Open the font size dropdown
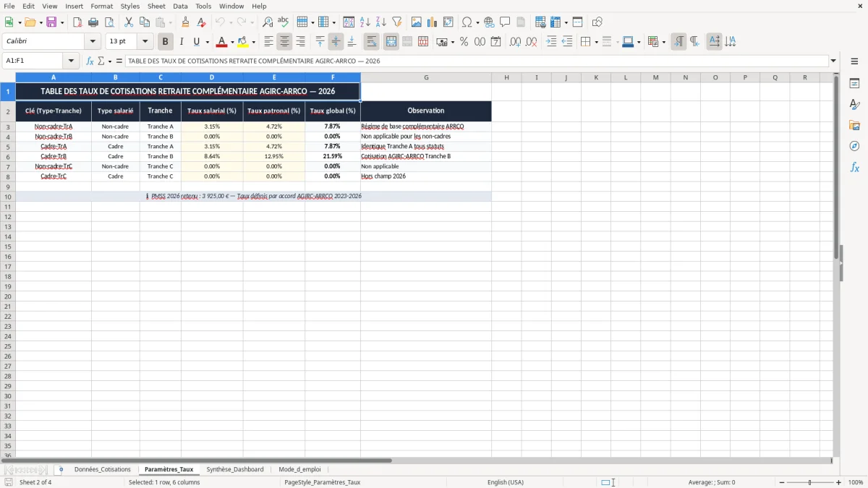 (x=145, y=42)
